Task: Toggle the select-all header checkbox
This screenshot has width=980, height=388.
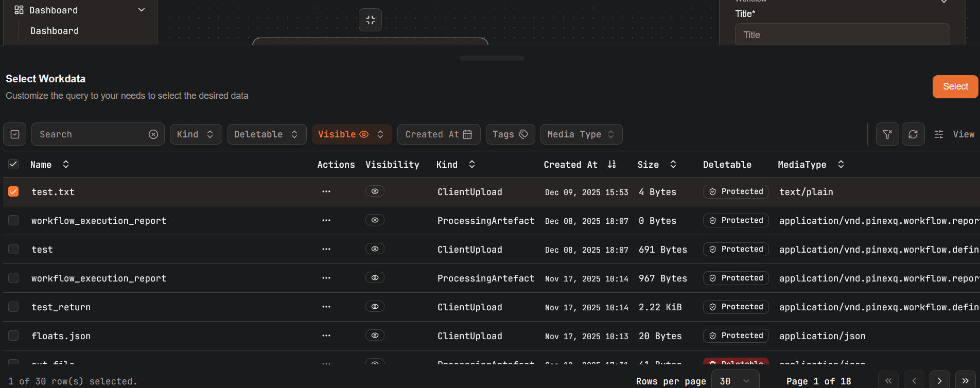Action: point(13,164)
